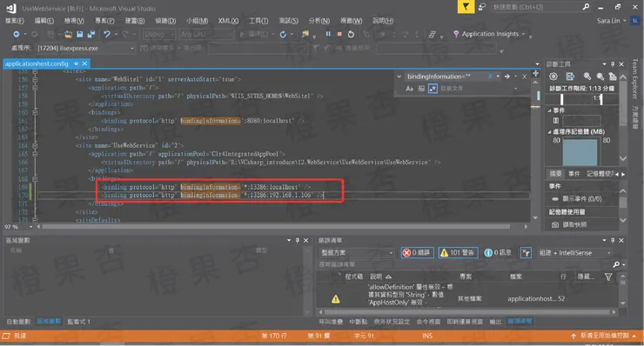Screen dimensions: 644x346
Task: Collapse the Process Memory (MB) section
Action: 549,132
